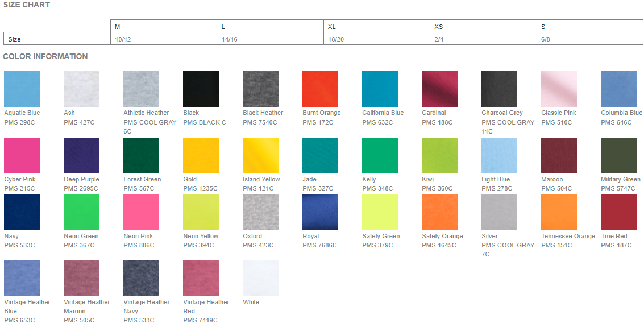
Task: Choose the Vintage Heather Red swatch
Action: coord(201,278)
